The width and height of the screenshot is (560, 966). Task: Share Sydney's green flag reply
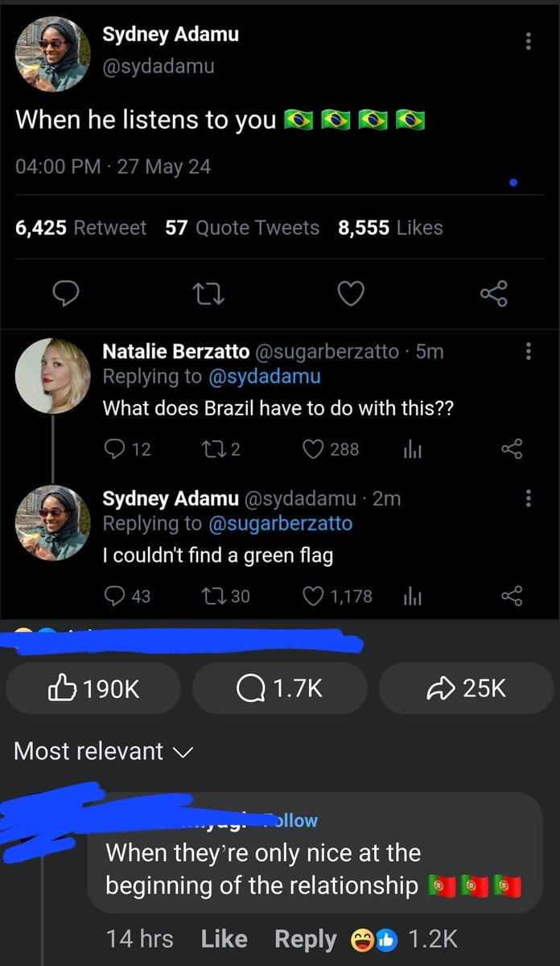tap(512, 596)
